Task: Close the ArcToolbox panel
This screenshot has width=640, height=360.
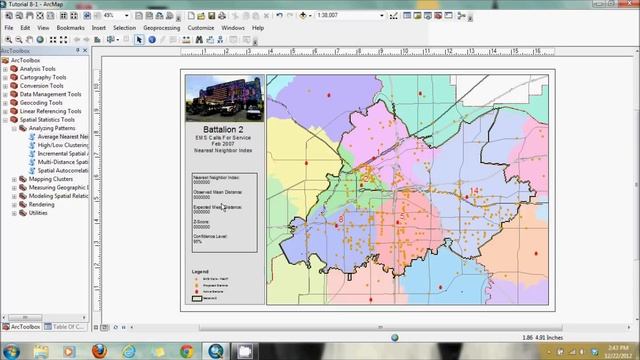Action: [x=85, y=50]
